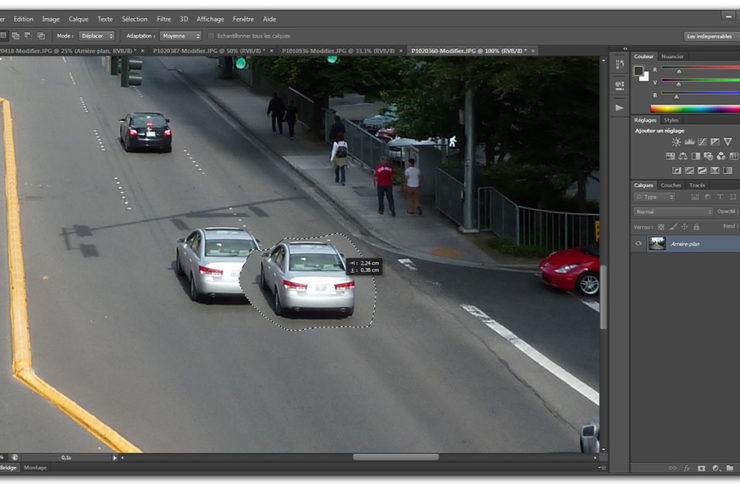Click the horizontal canvas scrollbar
The height and width of the screenshot is (490, 740).
point(395,457)
